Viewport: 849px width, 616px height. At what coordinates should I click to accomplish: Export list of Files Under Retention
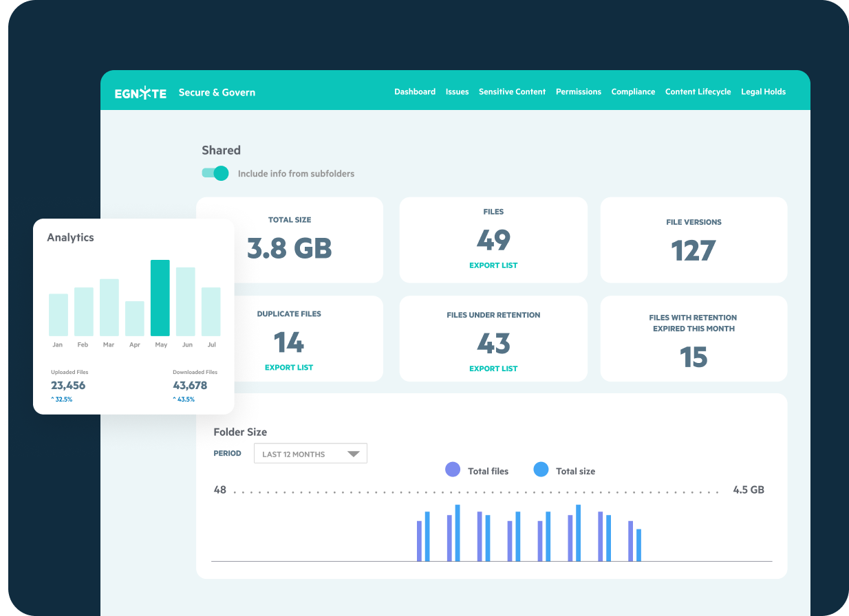(493, 368)
